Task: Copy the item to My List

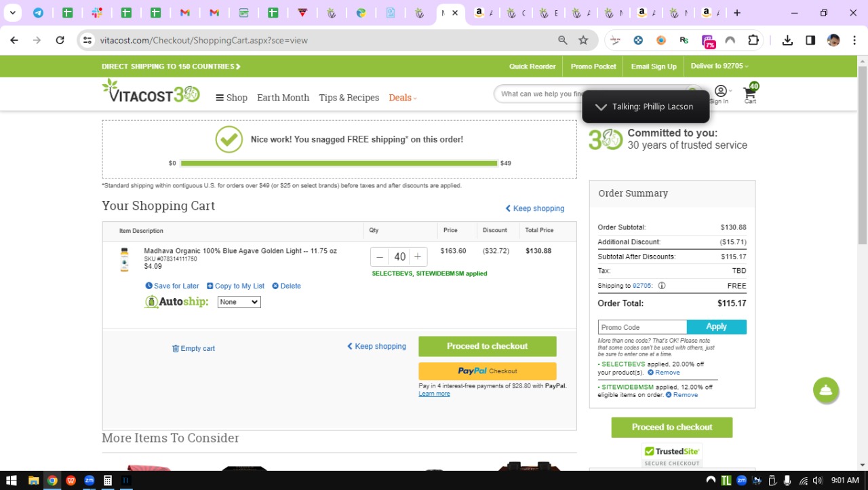Action: [x=235, y=286]
